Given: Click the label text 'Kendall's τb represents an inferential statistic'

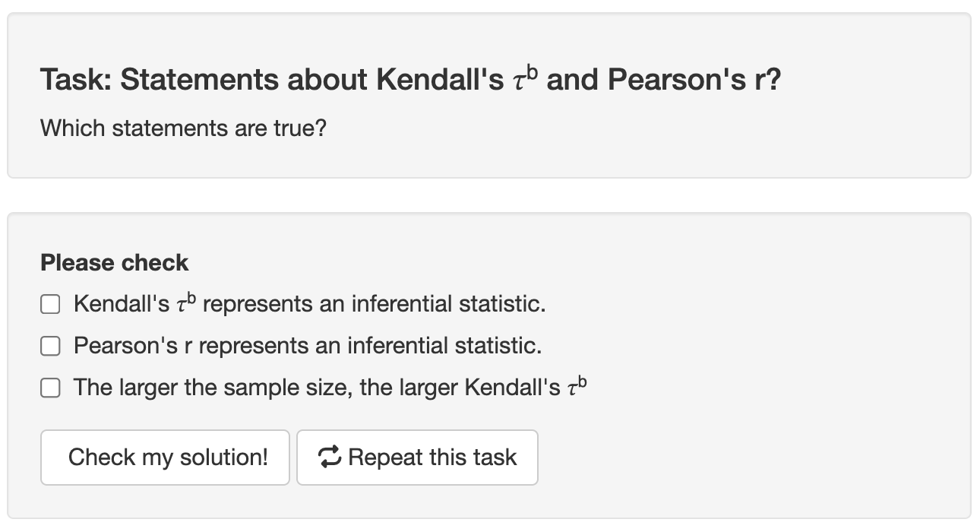Looking at the screenshot, I should 309,304.
